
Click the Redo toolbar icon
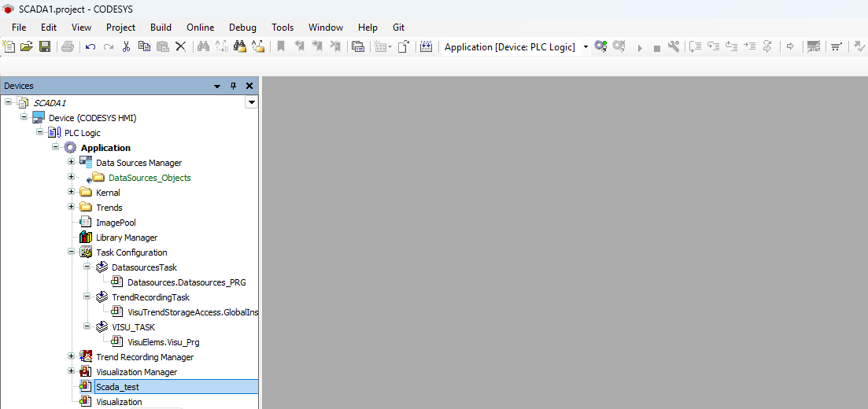[109, 47]
